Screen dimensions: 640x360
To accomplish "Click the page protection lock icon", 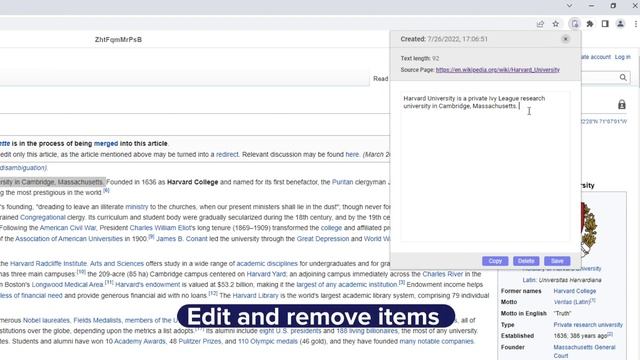I will [622, 104].
